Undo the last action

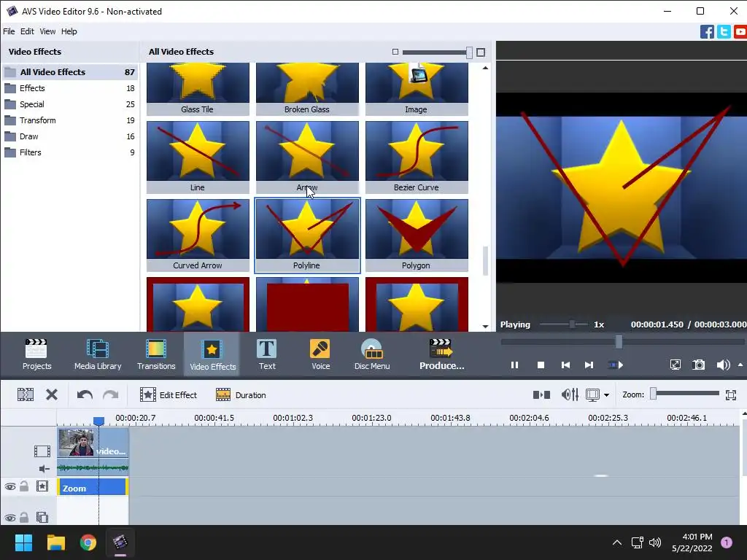[x=85, y=394]
